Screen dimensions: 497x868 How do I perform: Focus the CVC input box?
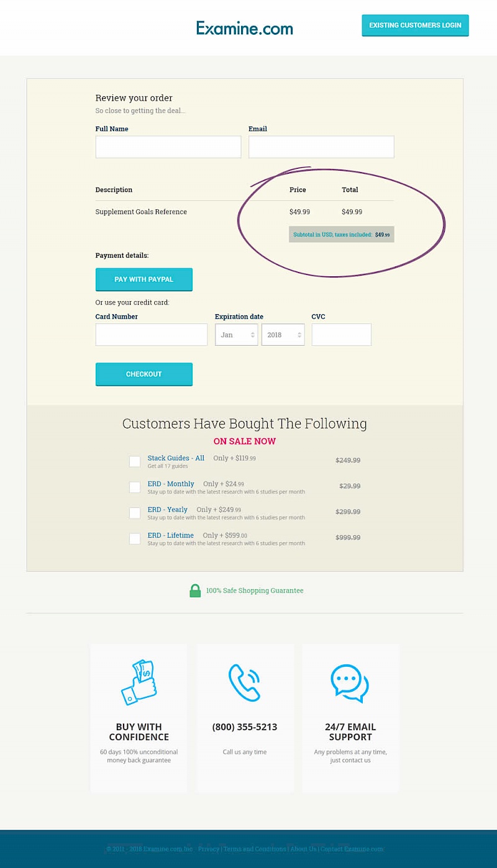click(x=341, y=335)
